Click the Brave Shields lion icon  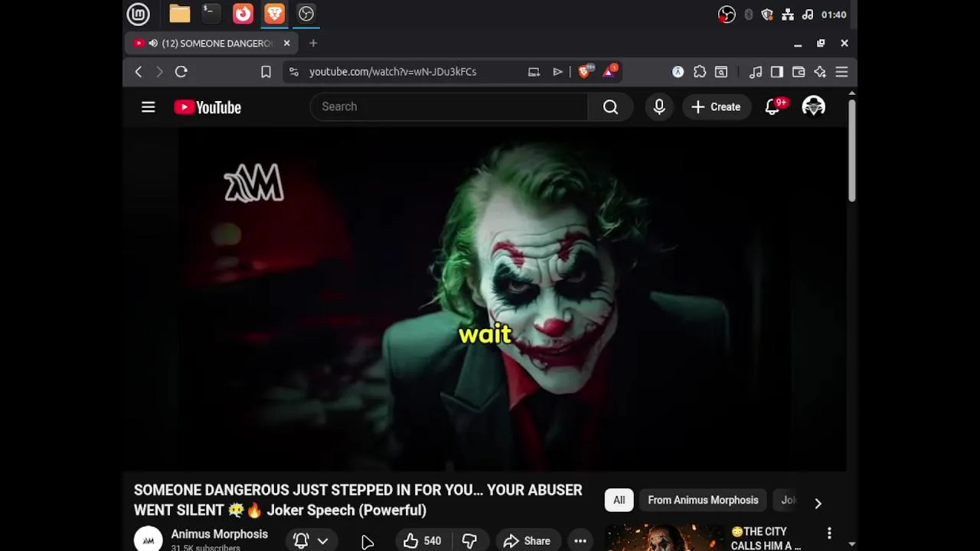pyautogui.click(x=585, y=71)
